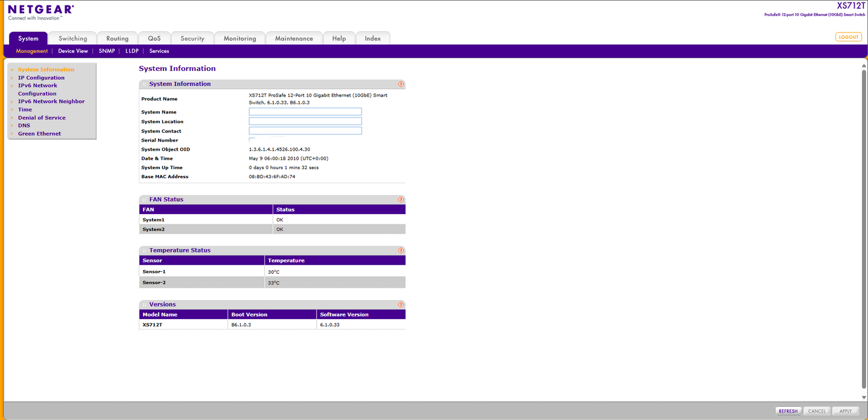Click the System Location input field

tap(305, 121)
